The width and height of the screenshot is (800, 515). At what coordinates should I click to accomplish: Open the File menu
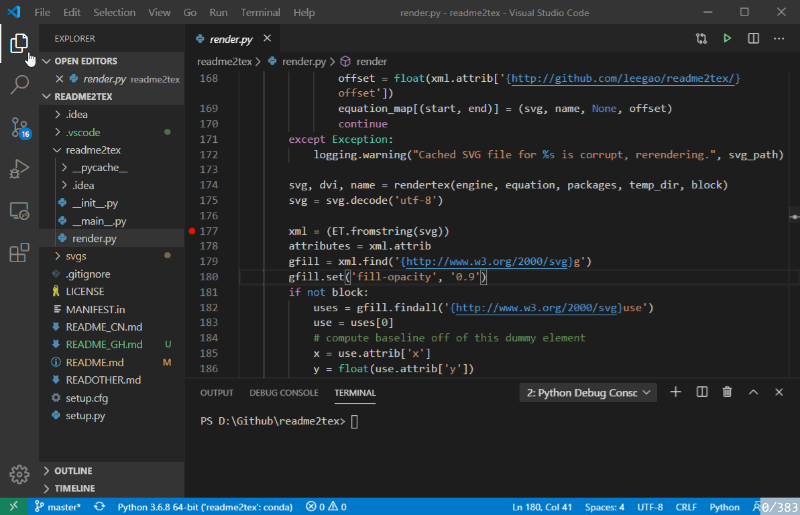[42, 12]
